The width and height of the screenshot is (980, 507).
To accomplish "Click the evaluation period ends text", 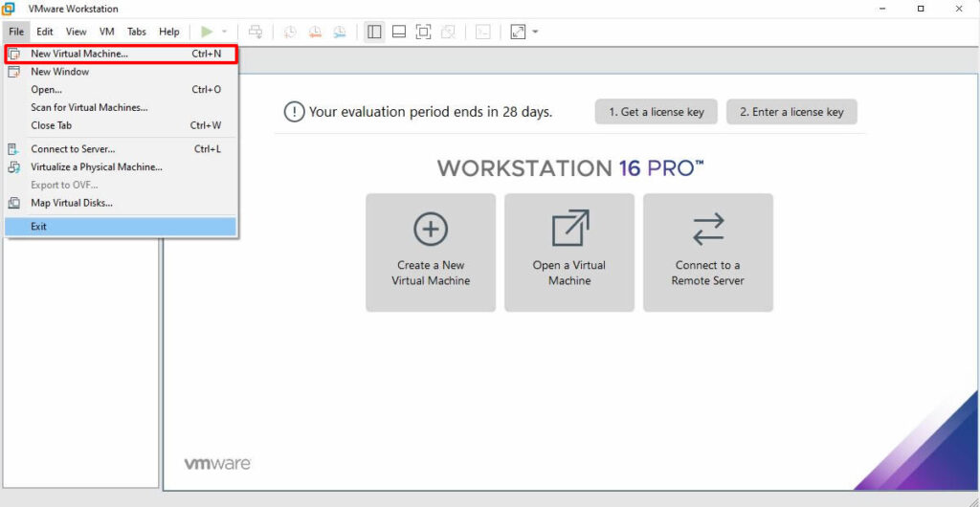I will [431, 112].
